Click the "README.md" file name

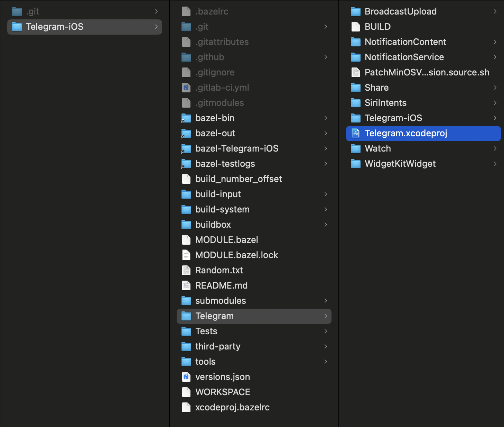(221, 285)
